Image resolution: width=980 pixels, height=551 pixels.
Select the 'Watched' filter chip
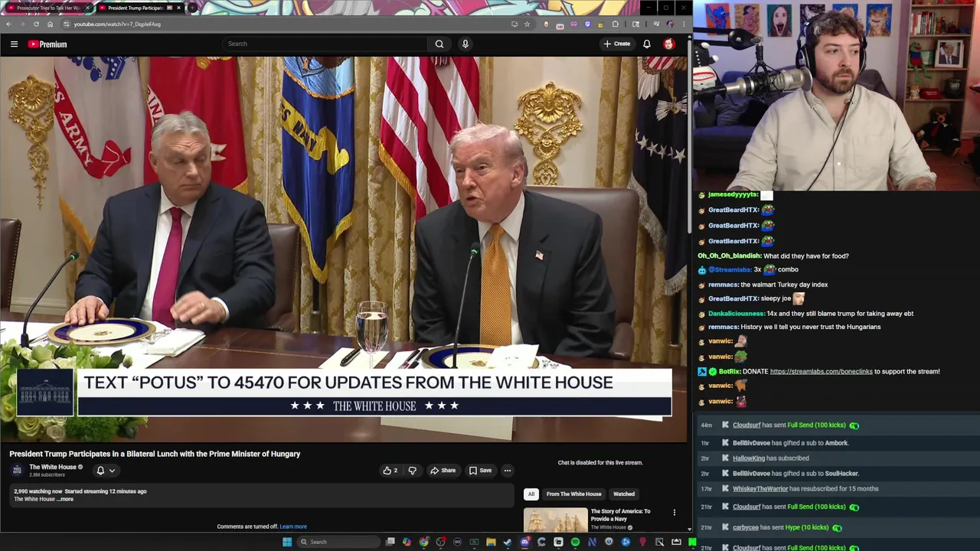(x=624, y=494)
